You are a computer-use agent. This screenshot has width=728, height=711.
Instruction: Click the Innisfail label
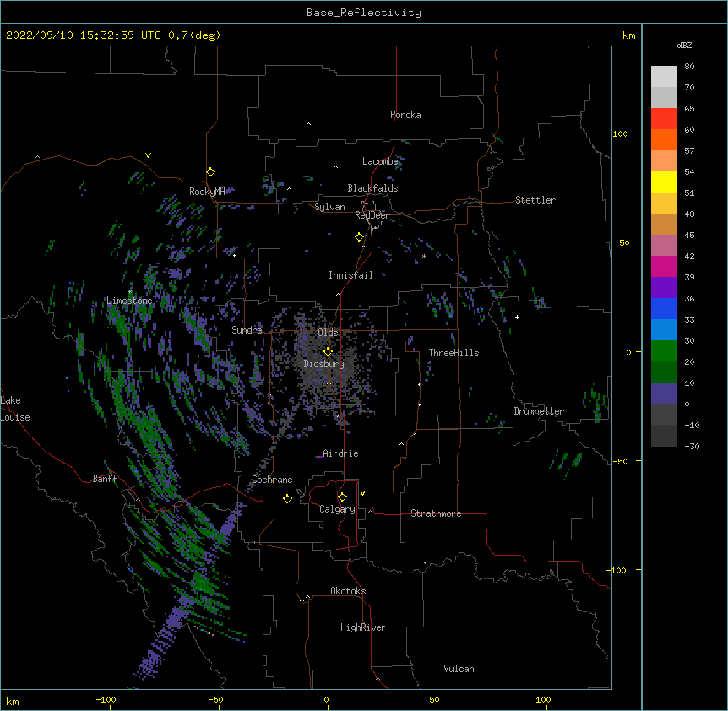click(350, 275)
